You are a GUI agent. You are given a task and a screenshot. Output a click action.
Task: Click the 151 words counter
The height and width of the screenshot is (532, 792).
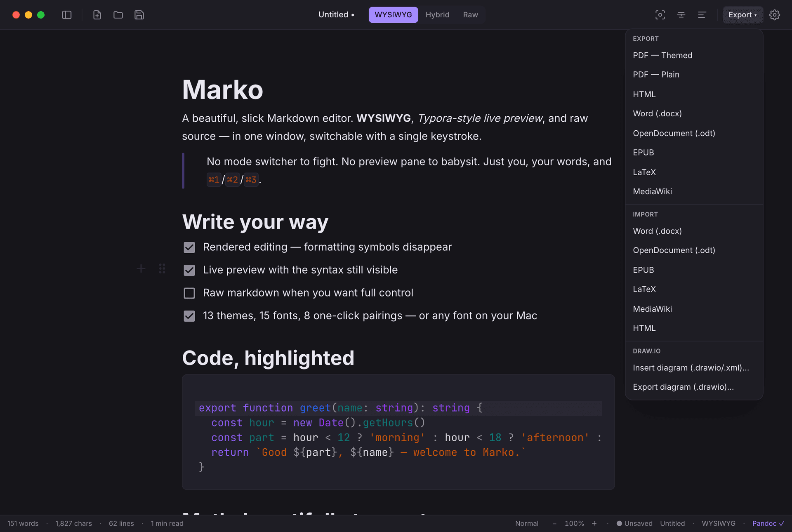[x=23, y=523]
